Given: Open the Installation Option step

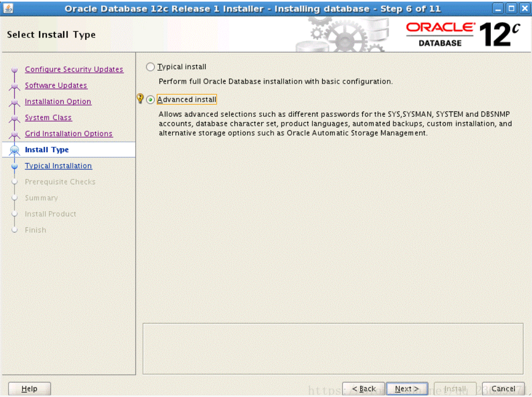Looking at the screenshot, I should (58, 102).
